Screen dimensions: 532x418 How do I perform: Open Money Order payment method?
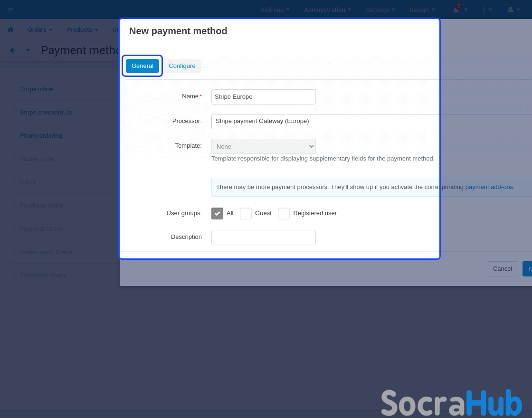click(x=38, y=159)
